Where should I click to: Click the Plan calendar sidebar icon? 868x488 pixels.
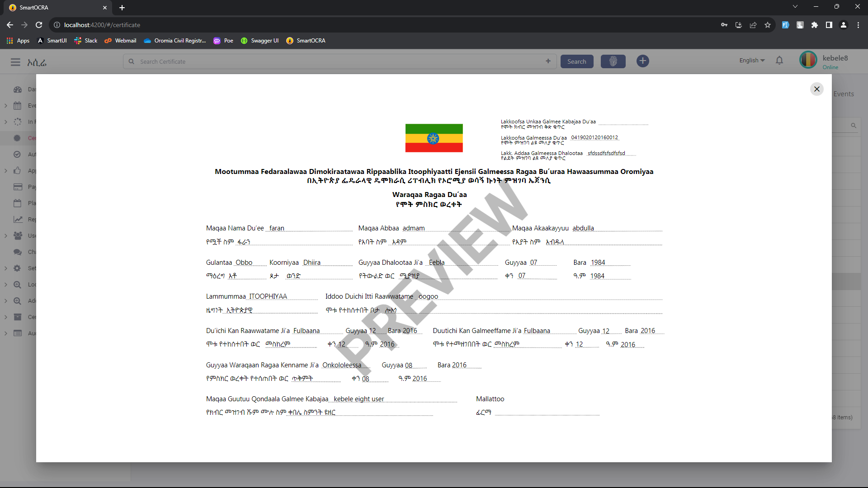click(17, 203)
